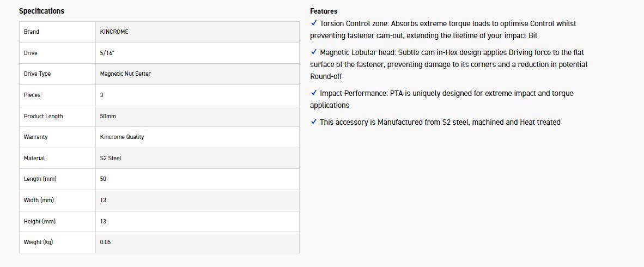Click the Specifications heading

click(41, 11)
